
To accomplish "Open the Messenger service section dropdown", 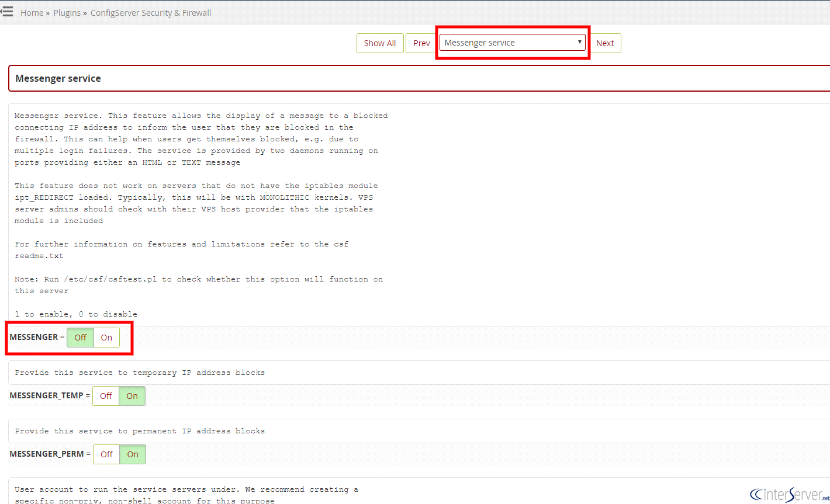I will [513, 43].
